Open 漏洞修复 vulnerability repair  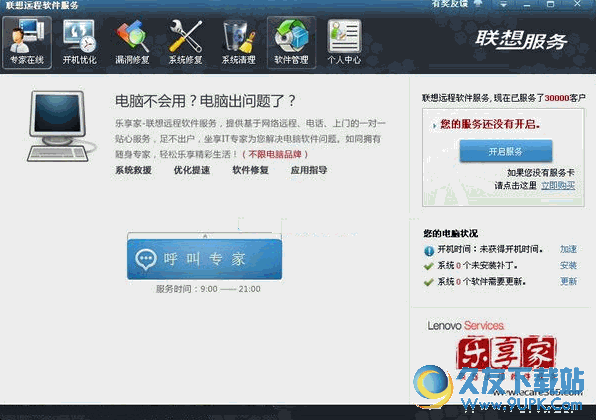coord(133,42)
